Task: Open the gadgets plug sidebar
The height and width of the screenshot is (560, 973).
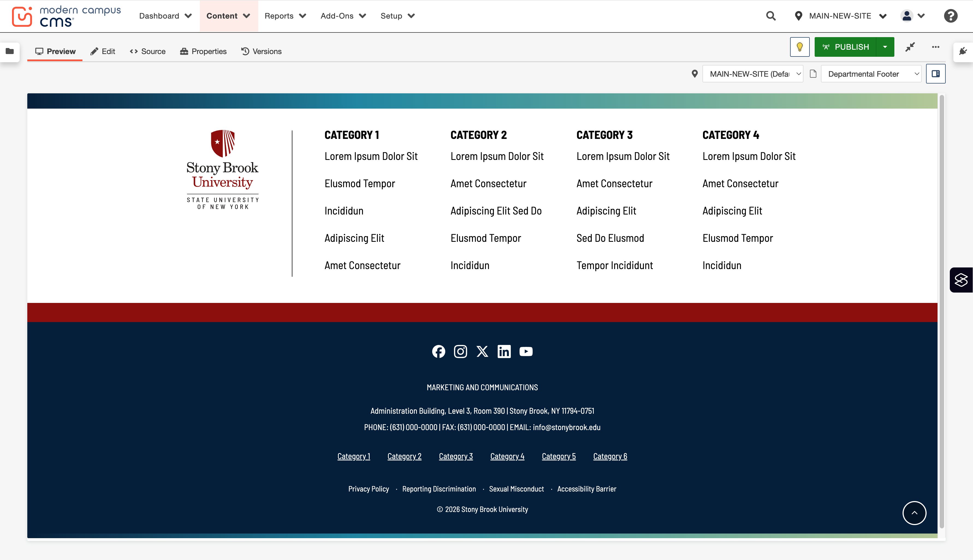Action: click(x=963, y=51)
